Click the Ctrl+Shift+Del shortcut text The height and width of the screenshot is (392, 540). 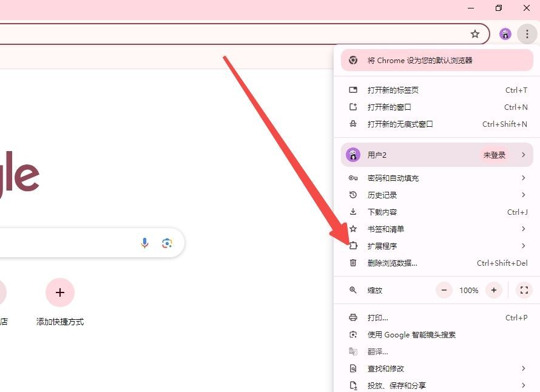pyautogui.click(x=502, y=263)
